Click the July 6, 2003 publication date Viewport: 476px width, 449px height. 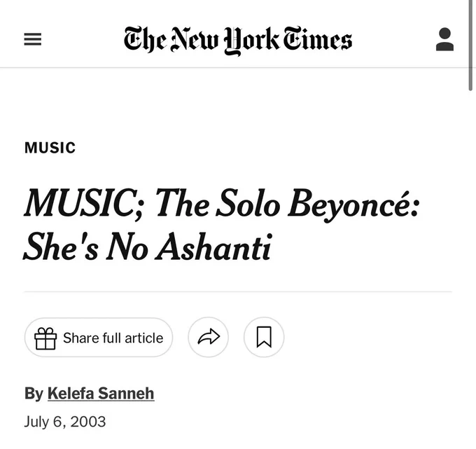tap(65, 422)
